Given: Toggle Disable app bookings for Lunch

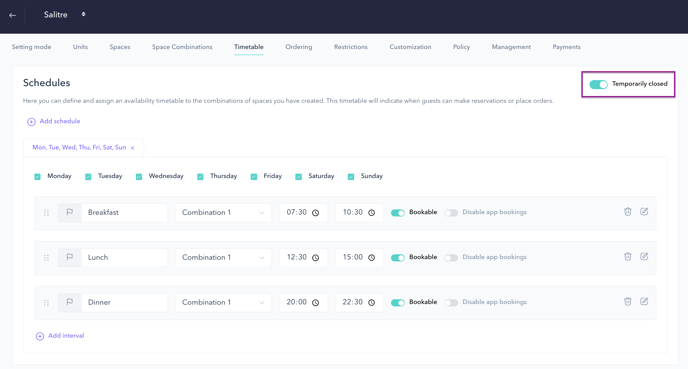Looking at the screenshot, I should pos(451,258).
